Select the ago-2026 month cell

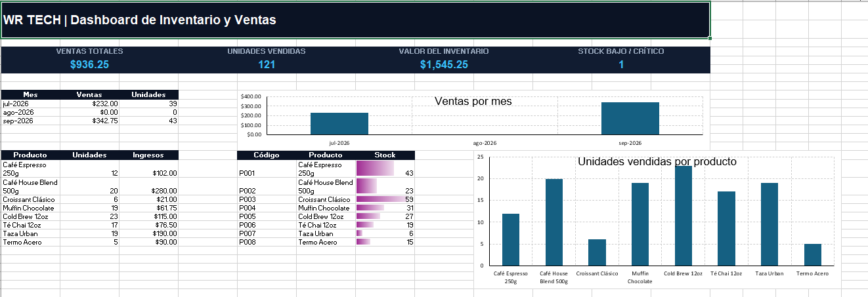[30, 112]
